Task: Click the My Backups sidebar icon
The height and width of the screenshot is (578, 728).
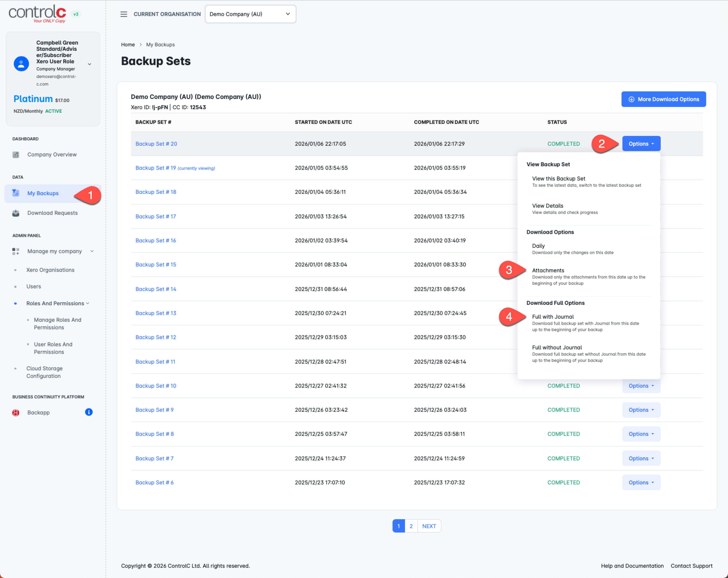Action: (x=16, y=193)
